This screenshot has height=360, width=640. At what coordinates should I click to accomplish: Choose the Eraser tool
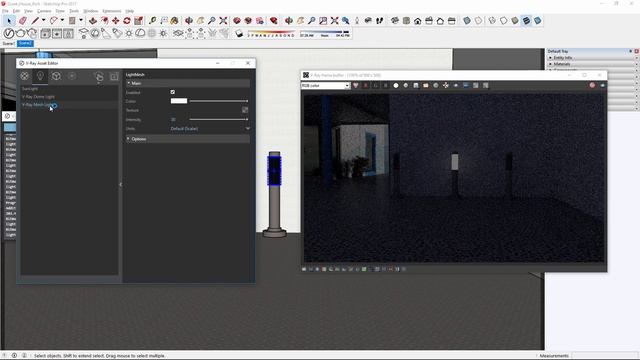[x=23, y=20]
